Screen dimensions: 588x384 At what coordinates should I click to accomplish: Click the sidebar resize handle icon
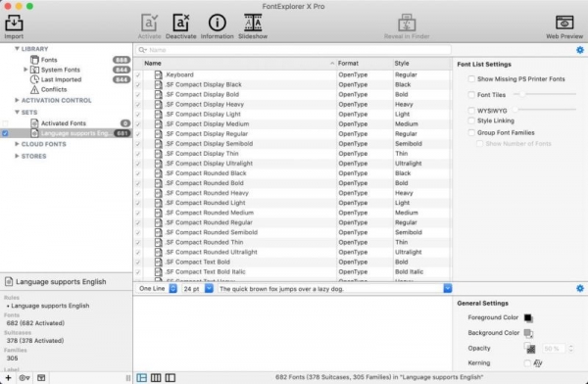[x=127, y=378]
